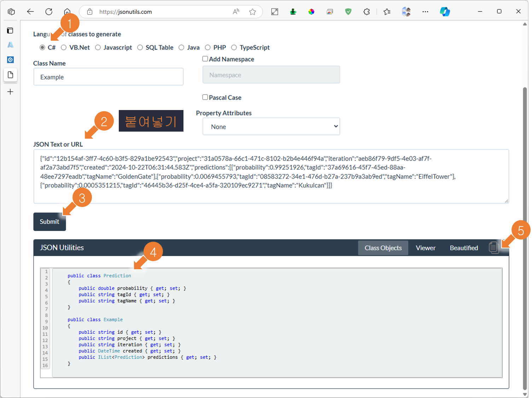The height and width of the screenshot is (398, 532).
Task: Open the browser profile avatar
Action: point(406,12)
